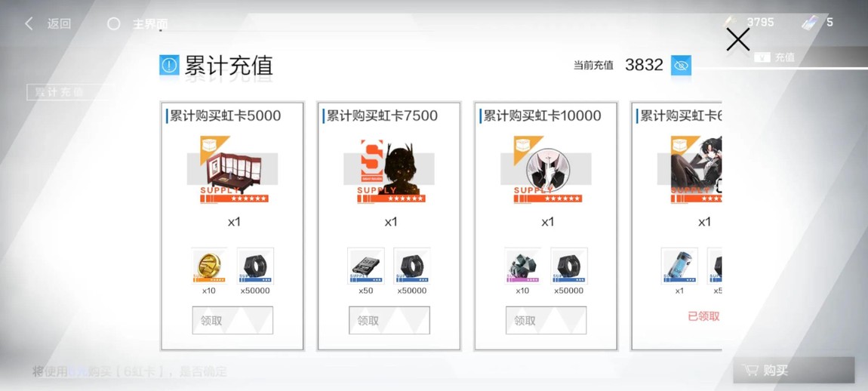Toggle the eye-slash hide recharge amount icon
Screen dimensions: 868x391
(x=681, y=66)
